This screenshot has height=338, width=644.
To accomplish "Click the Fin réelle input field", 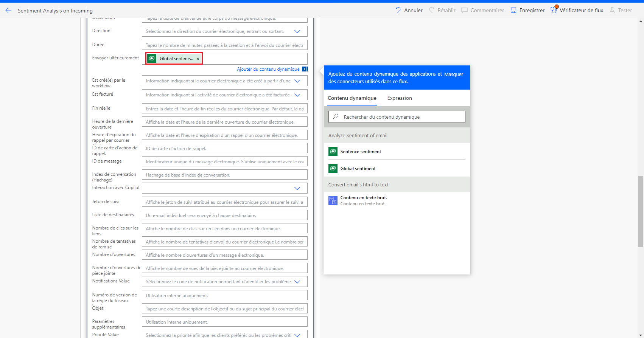I will [224, 109].
